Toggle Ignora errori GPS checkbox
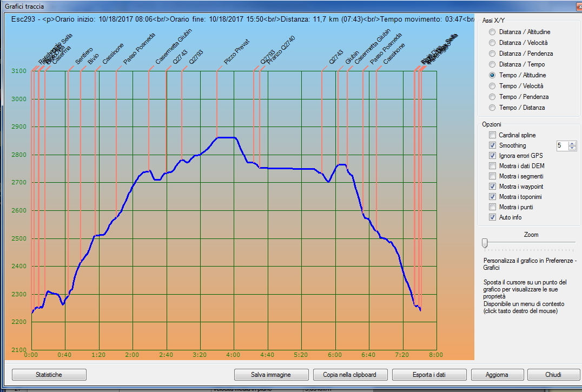Screen dimensions: 582x392 pyautogui.click(x=492, y=156)
